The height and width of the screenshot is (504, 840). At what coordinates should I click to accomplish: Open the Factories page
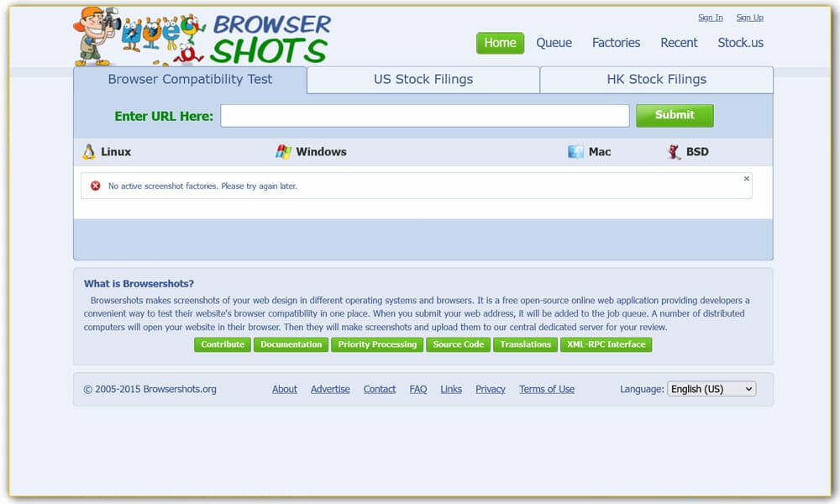pyautogui.click(x=616, y=43)
